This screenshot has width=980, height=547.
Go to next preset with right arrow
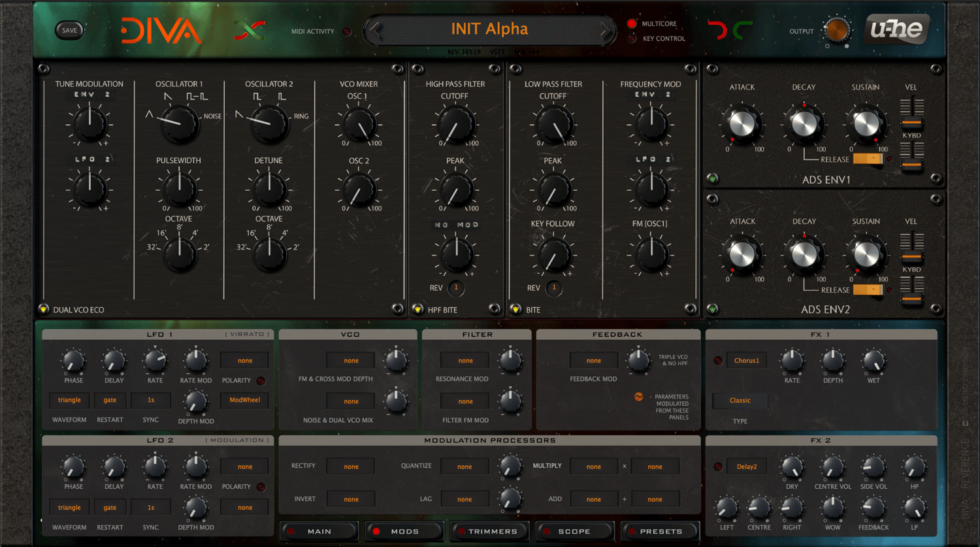606,30
